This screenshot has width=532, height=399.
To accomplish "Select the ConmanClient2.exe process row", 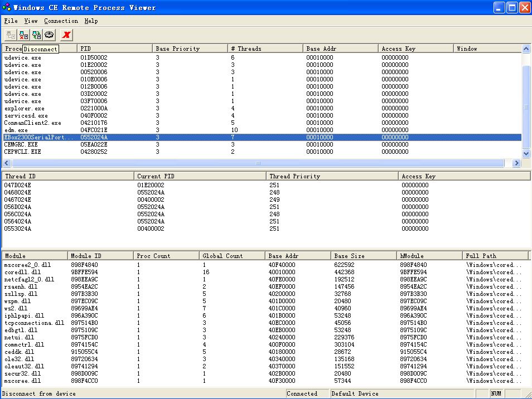I will click(262, 123).
